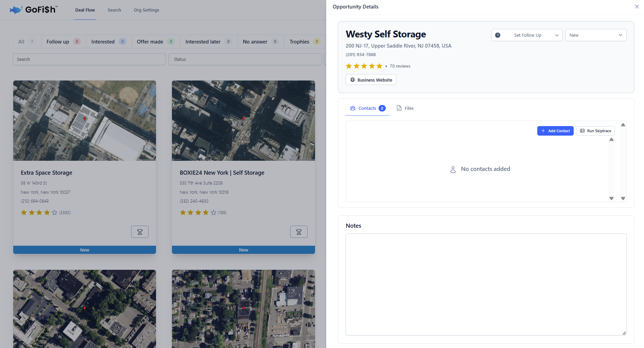The image size is (644, 348).
Task: Click trophy icon on BOXIE24 New York card
Action: pos(299,232)
